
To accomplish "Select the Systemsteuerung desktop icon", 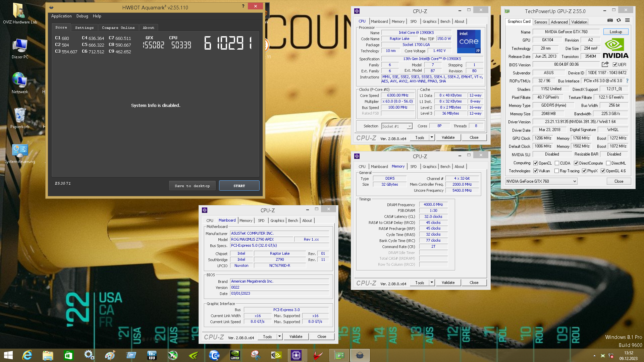I will click(x=20, y=154).
